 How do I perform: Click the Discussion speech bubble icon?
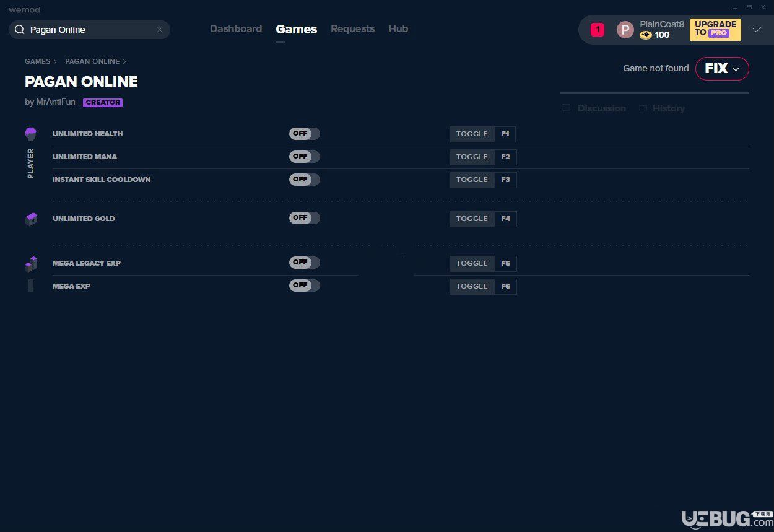pos(566,108)
